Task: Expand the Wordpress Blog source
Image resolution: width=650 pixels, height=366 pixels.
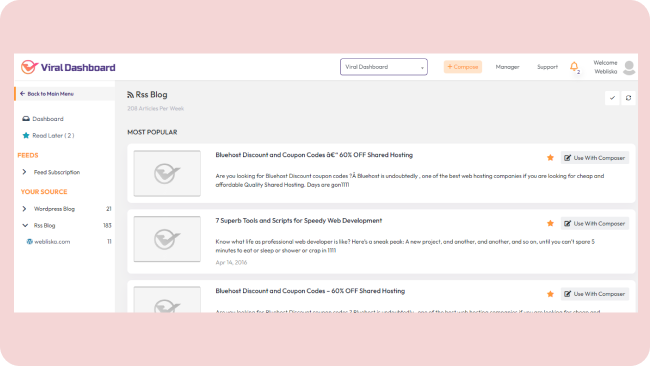Action: pyautogui.click(x=24, y=209)
